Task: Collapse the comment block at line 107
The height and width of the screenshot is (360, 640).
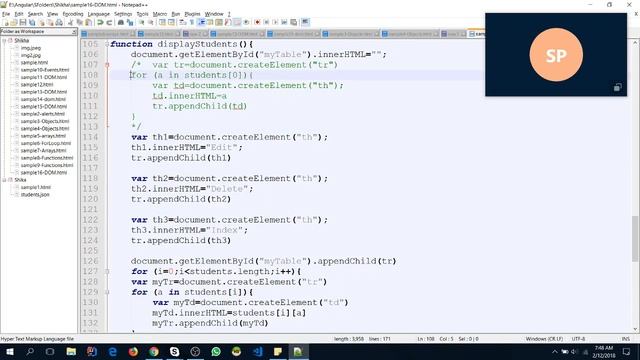Action: point(107,65)
